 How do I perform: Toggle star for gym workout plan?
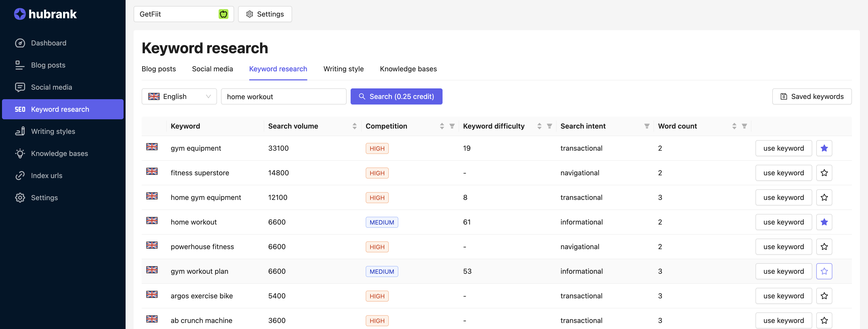click(x=824, y=271)
